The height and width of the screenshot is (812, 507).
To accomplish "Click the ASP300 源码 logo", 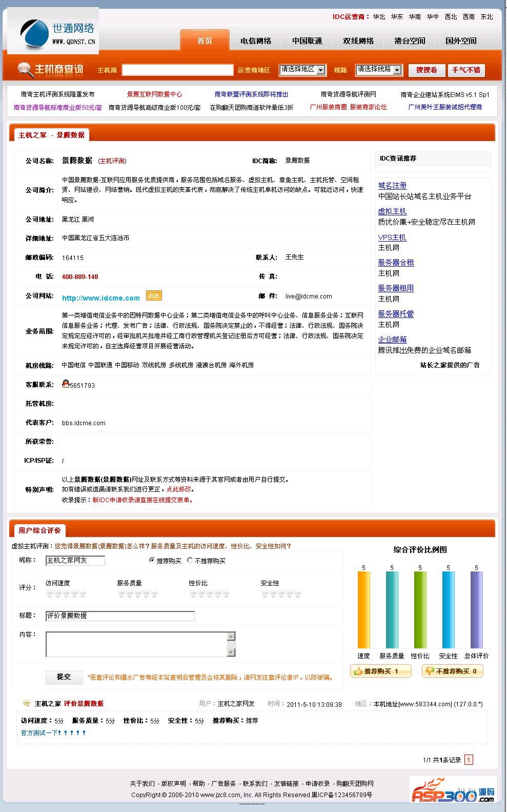I will (x=453, y=789).
